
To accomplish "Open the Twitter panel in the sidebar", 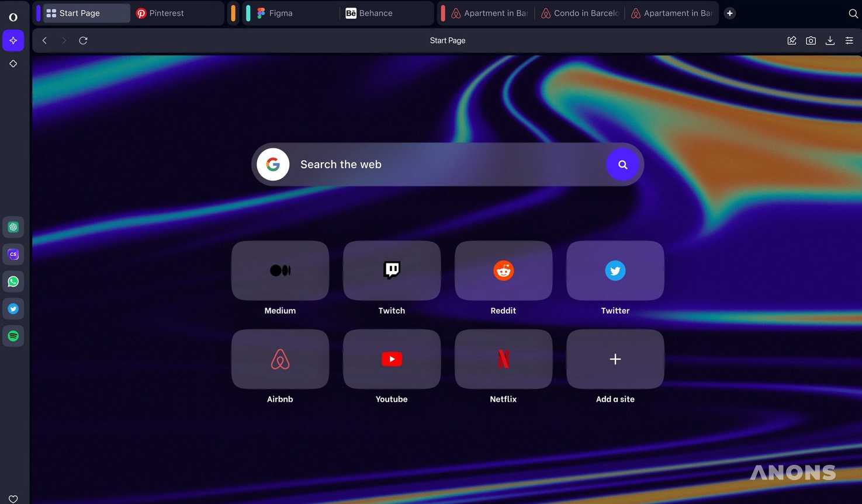I will (13, 309).
